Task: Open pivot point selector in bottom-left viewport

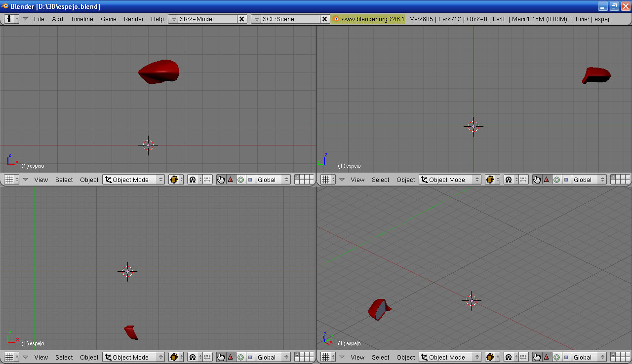Action: [x=195, y=357]
